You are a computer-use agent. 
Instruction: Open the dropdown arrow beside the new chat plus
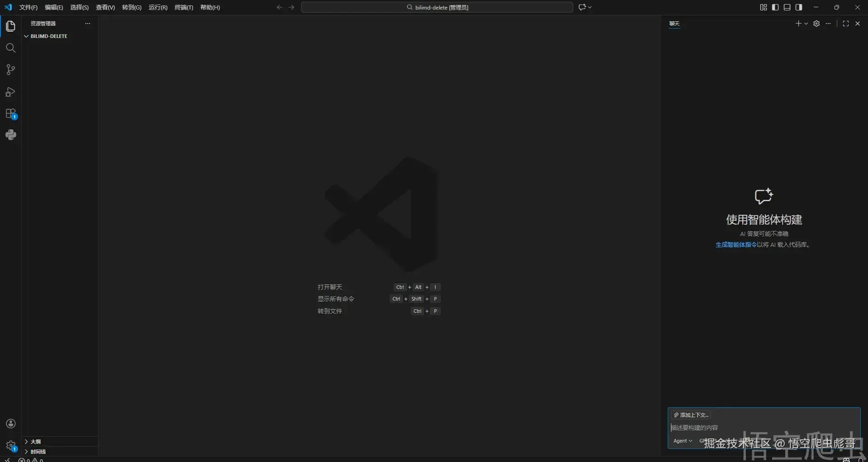click(x=806, y=24)
